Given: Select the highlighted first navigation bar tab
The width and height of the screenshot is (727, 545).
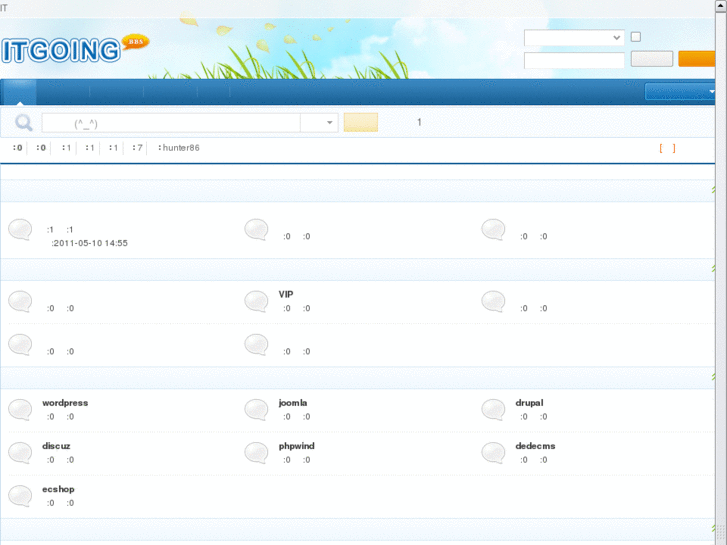Looking at the screenshot, I should click(x=19, y=92).
